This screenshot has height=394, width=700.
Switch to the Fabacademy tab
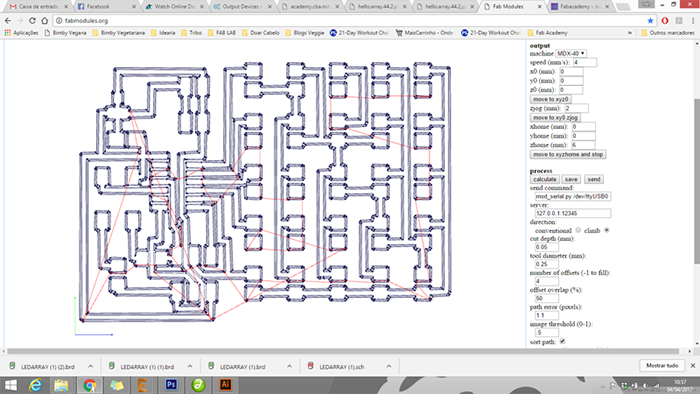[580, 7]
